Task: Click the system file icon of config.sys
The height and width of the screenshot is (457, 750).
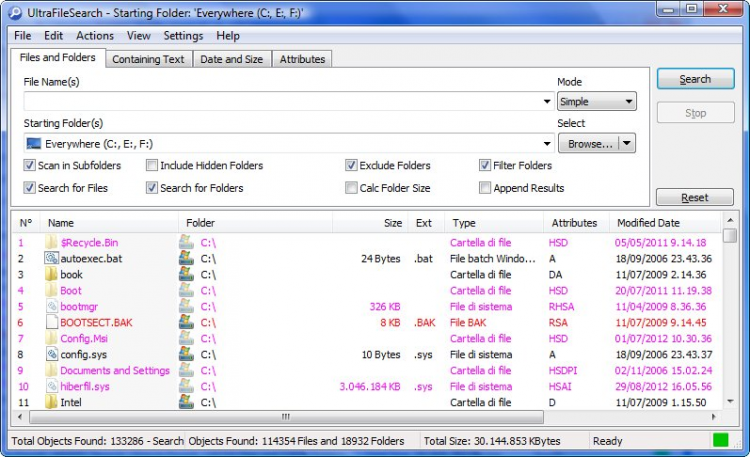Action: 52,354
